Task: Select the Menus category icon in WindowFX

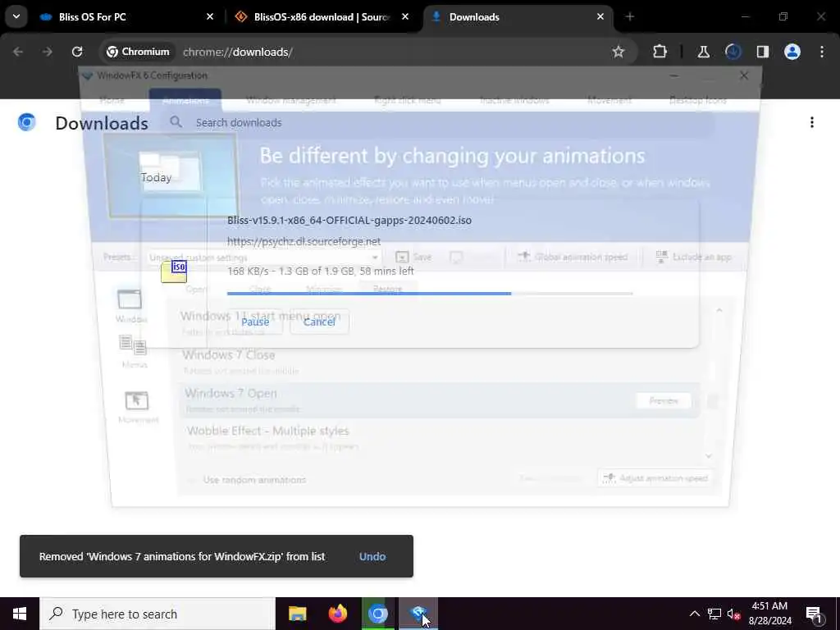Action: point(134,352)
